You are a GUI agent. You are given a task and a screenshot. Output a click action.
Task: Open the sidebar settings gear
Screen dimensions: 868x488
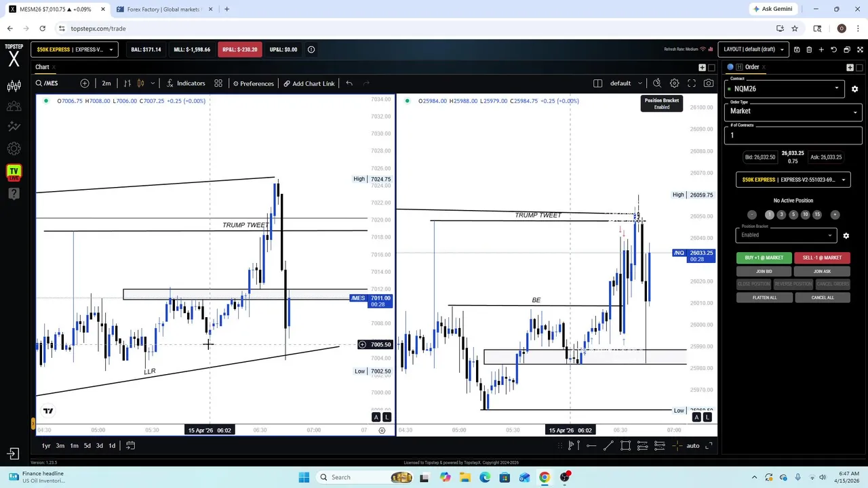pos(14,148)
